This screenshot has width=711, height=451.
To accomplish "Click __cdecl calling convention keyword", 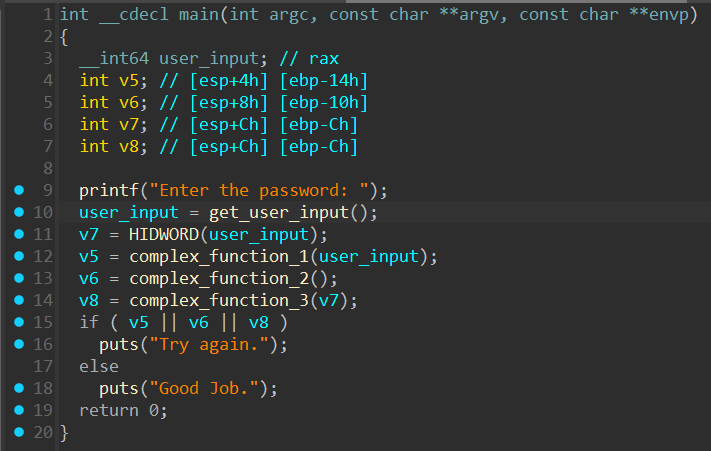I will [x=134, y=15].
